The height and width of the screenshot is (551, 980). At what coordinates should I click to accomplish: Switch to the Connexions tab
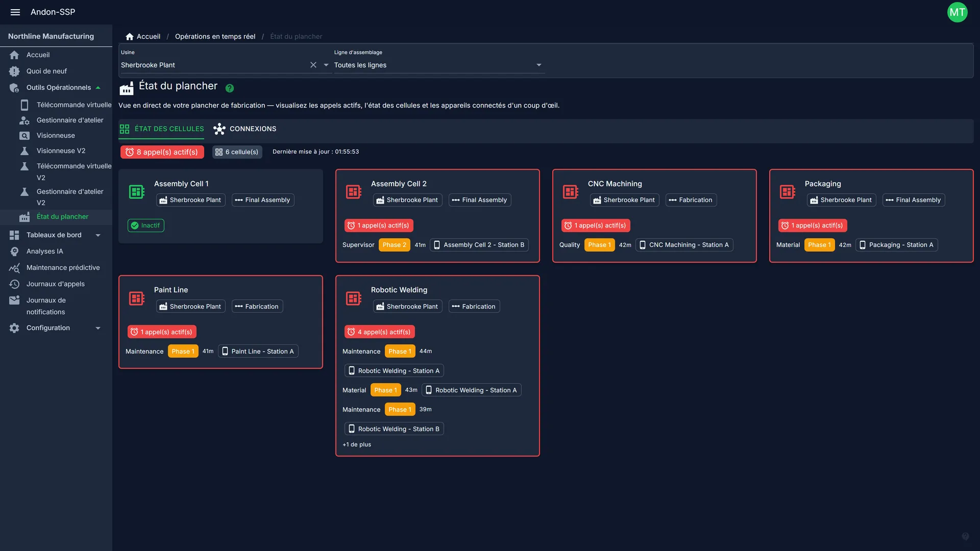245,129
